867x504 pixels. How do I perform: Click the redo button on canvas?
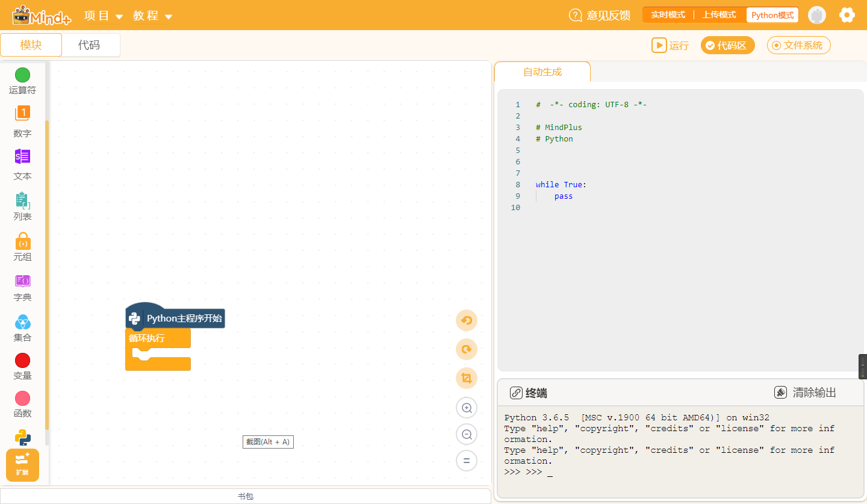[x=467, y=349]
